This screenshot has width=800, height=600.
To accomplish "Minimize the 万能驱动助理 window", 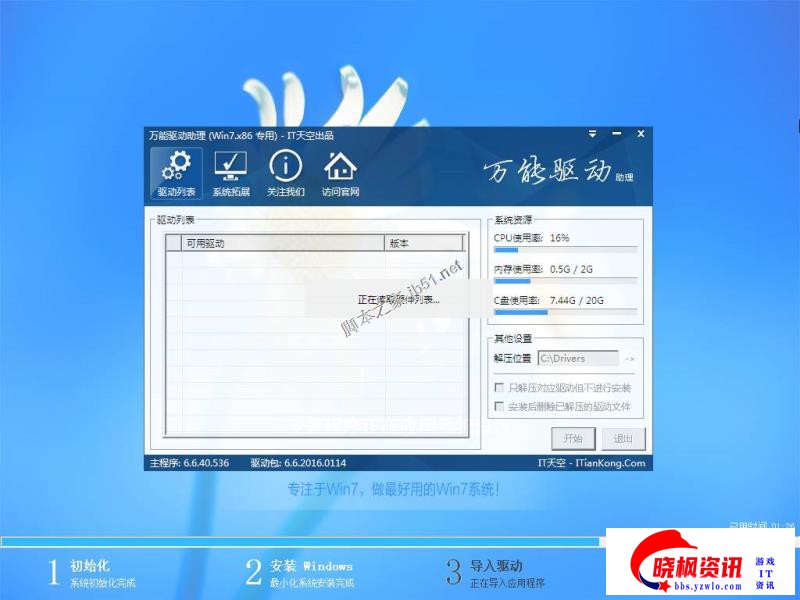I will click(618, 133).
